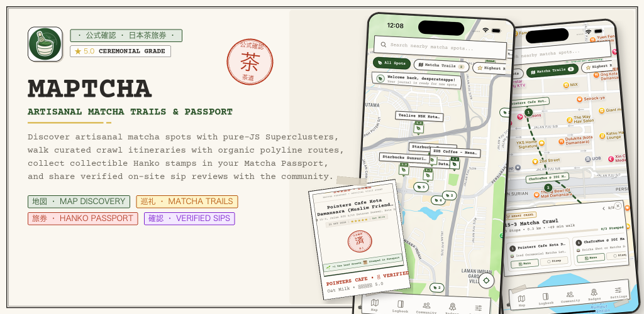Image resolution: width=644 pixels, height=314 pixels.
Task: Focus the Search nearby matcha spots field
Action: (440, 47)
